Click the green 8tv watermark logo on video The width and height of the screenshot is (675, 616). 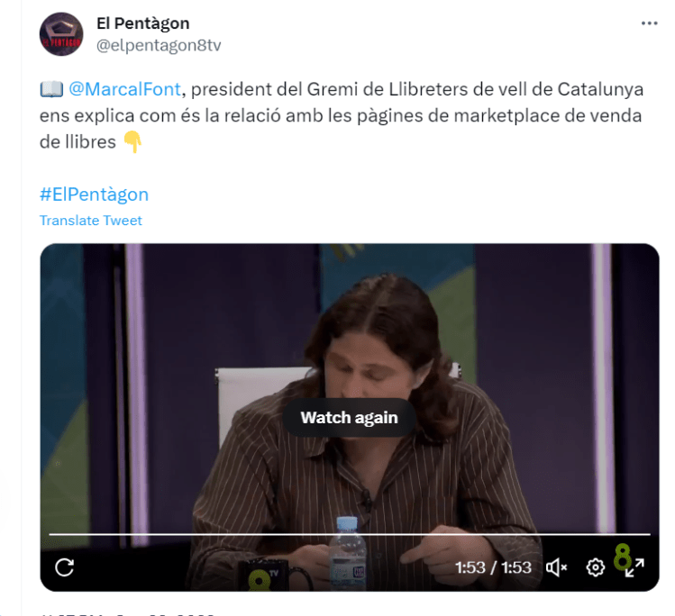(x=622, y=557)
